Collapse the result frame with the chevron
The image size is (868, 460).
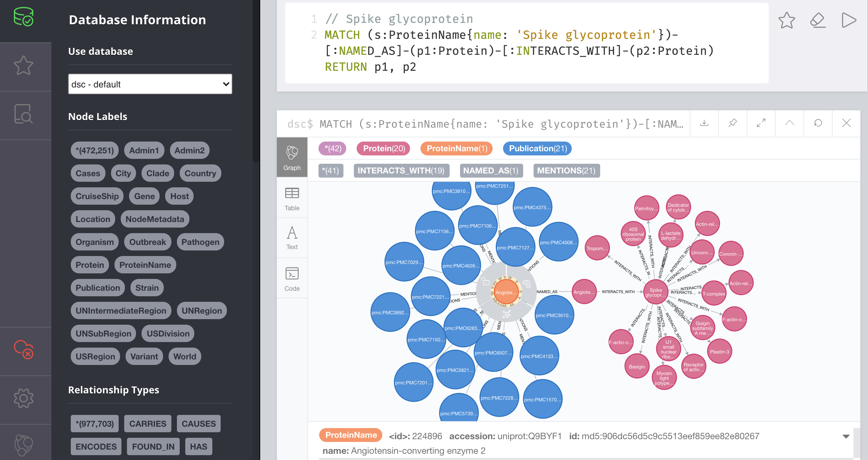(790, 123)
